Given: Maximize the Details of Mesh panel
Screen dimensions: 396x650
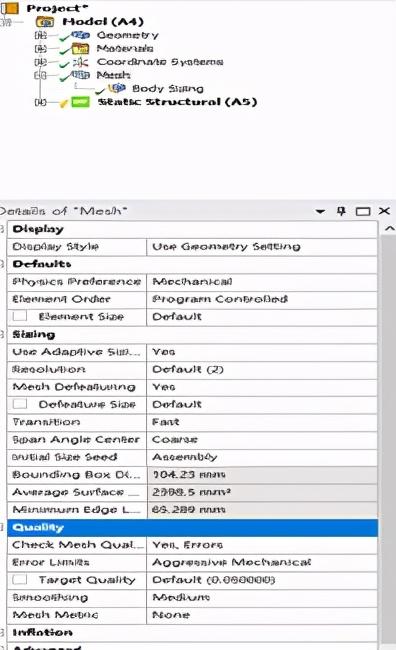Looking at the screenshot, I should click(363, 211).
